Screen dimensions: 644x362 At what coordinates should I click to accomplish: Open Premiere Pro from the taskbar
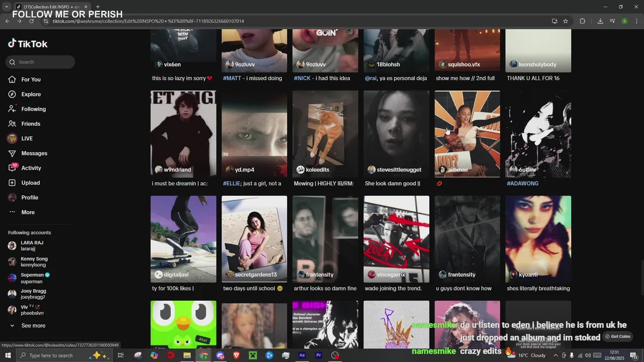pyautogui.click(x=318, y=355)
